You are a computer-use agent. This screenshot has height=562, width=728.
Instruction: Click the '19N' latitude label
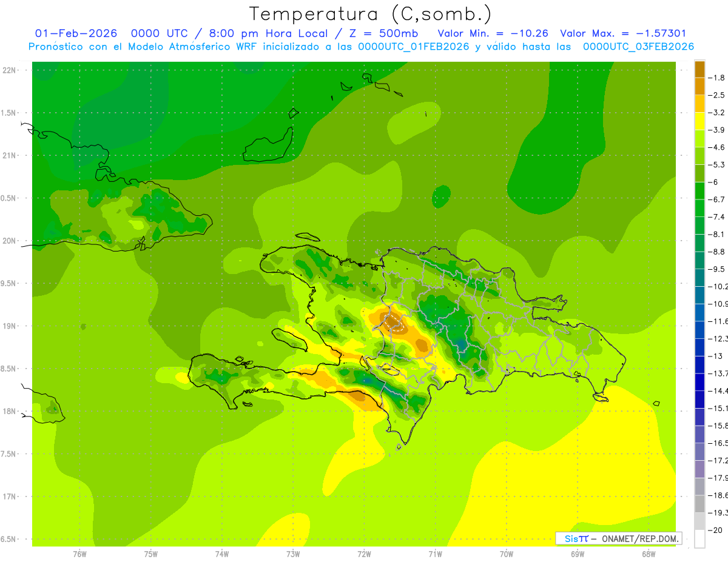9,326
